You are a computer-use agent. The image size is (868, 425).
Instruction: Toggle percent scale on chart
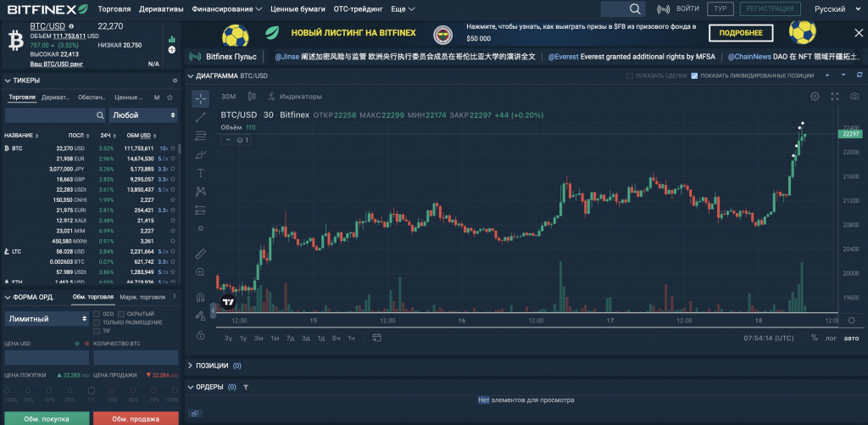pyautogui.click(x=815, y=338)
